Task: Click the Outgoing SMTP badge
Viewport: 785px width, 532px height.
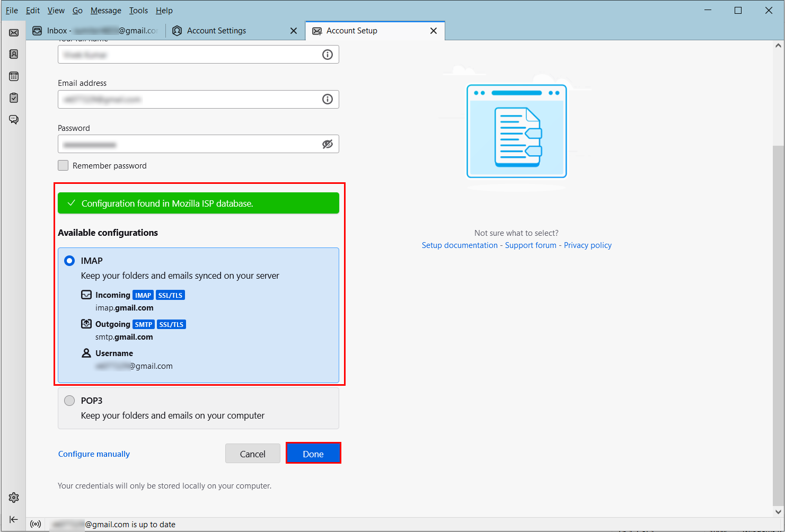Action: (x=144, y=324)
